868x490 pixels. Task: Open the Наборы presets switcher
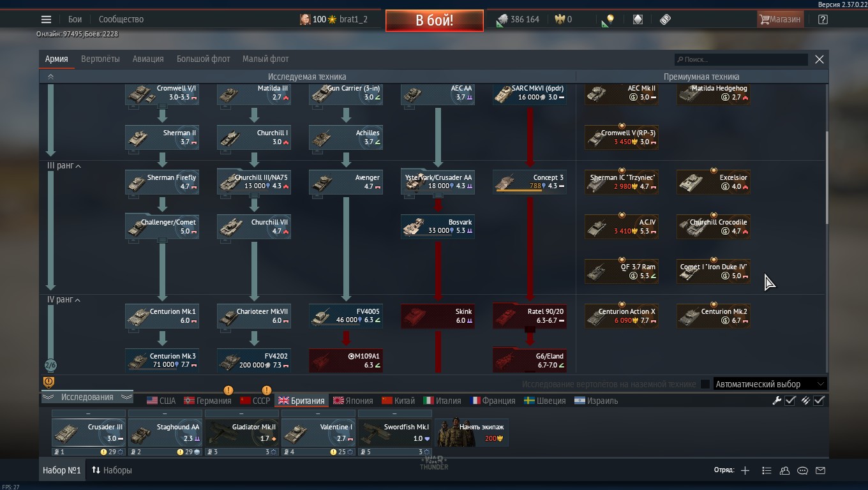(x=112, y=470)
